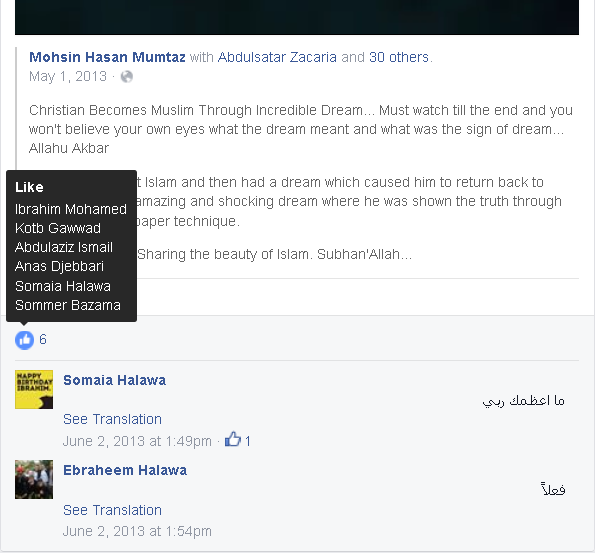Viewport: 595px width, 553px height.
Task: Open Ebraheem Halawa commenter name link
Action: pos(125,470)
